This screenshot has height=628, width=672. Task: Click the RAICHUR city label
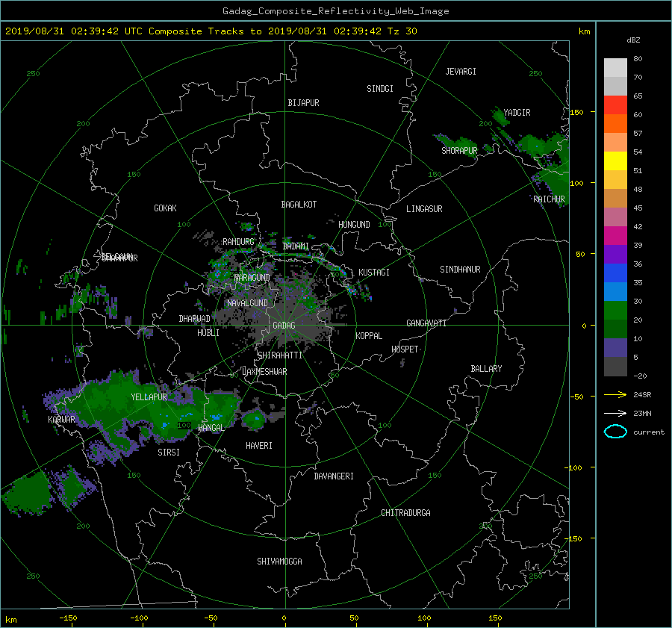[x=549, y=199]
